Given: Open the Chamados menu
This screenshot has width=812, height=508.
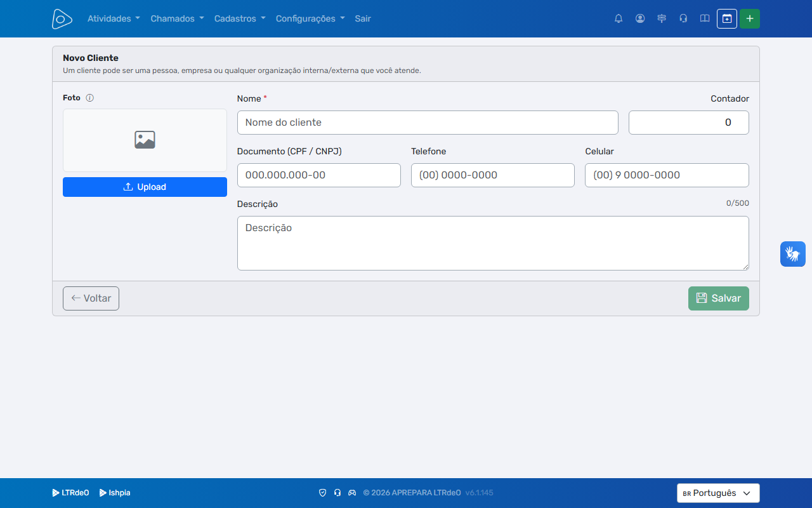Looking at the screenshot, I should (x=177, y=18).
